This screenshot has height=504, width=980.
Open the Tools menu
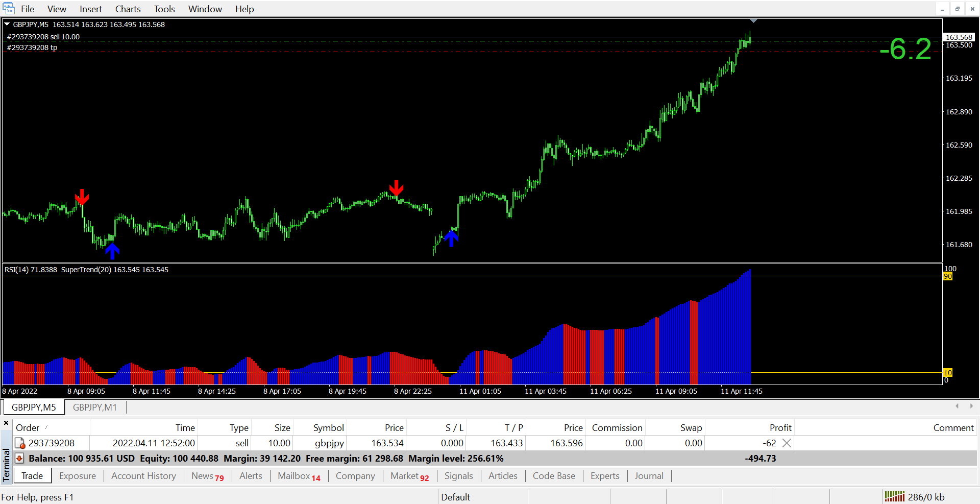pyautogui.click(x=164, y=9)
